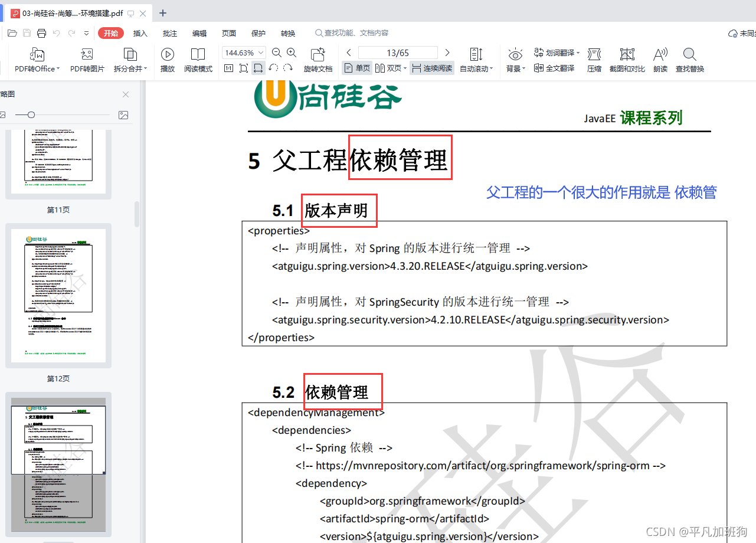Click the cloud sync status icon
Viewport: 756px width, 543px height.
[734, 33]
